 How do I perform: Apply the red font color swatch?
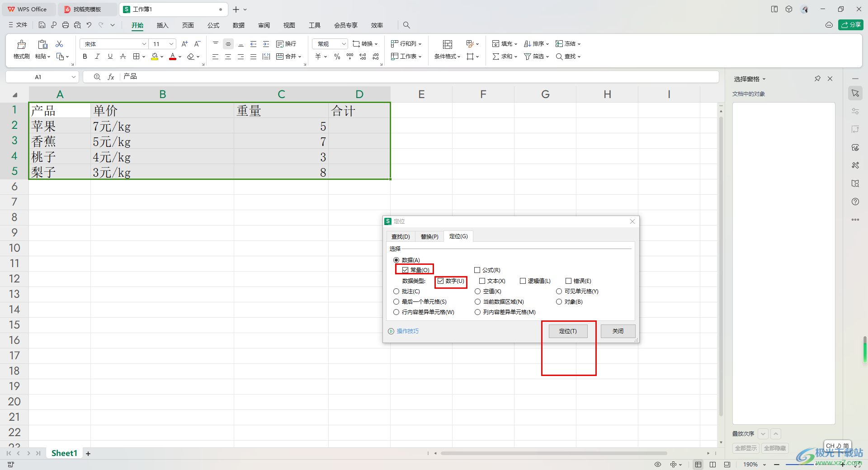[173, 56]
